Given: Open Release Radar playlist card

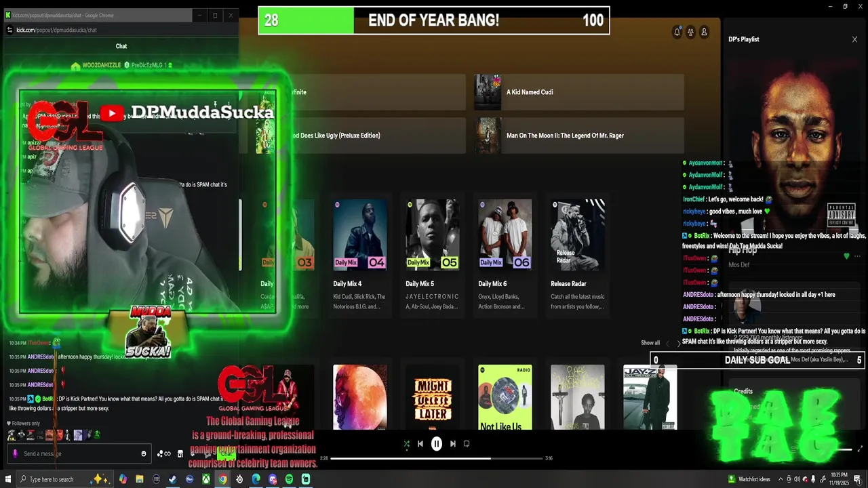Looking at the screenshot, I should point(578,255).
